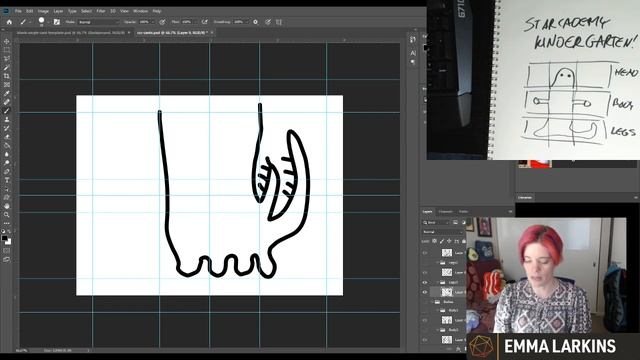Toggle Quick Mask mode

(7, 251)
